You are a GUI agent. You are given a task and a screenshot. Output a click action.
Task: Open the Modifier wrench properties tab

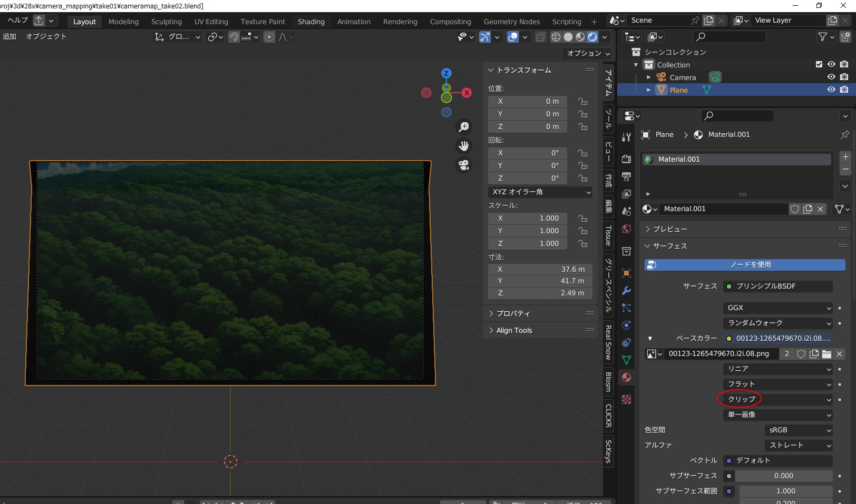click(626, 291)
